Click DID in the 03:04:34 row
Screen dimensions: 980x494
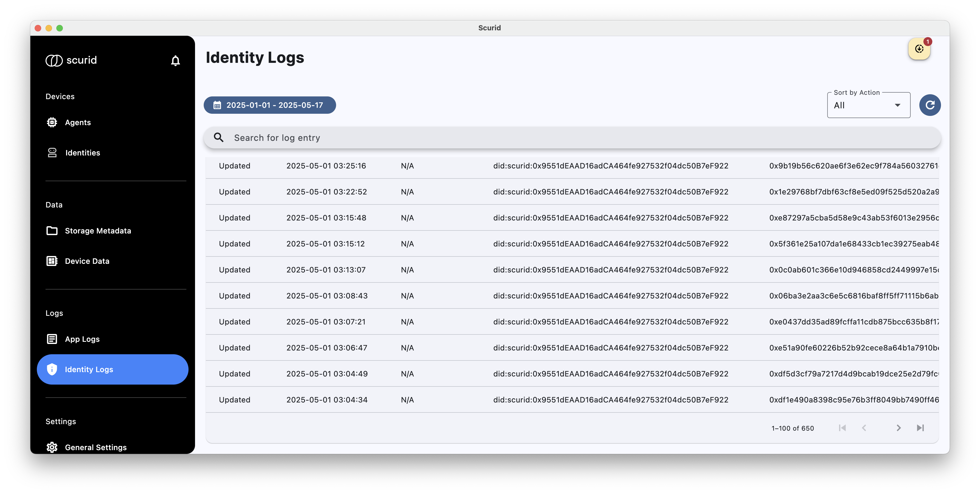(x=611, y=400)
